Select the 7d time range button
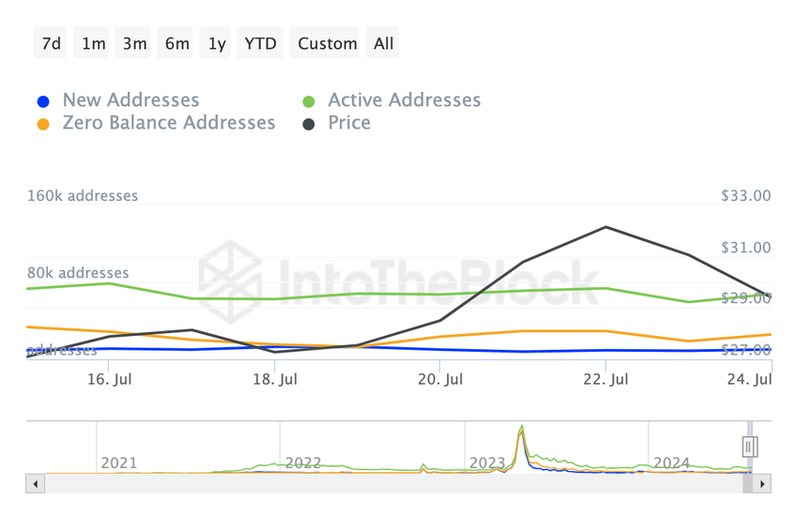 [x=52, y=43]
